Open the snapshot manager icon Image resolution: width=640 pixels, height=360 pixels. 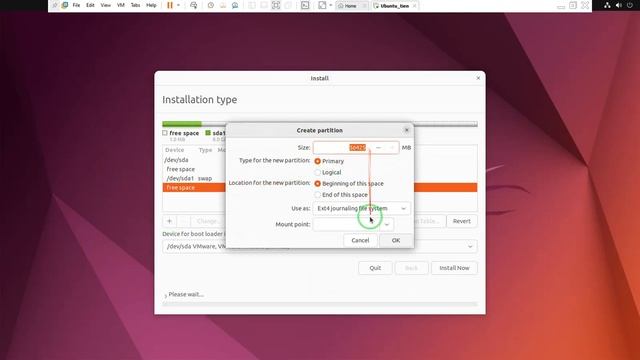[235, 5]
